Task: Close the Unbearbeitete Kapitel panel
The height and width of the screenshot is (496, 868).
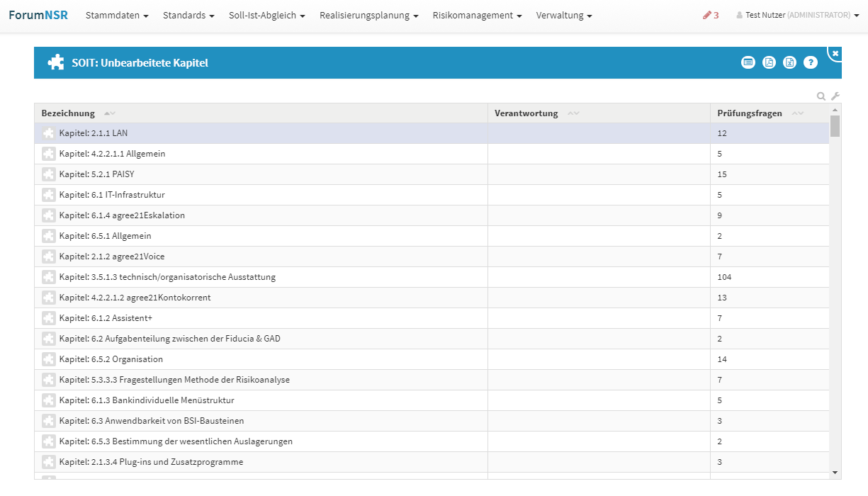Action: 835,53
